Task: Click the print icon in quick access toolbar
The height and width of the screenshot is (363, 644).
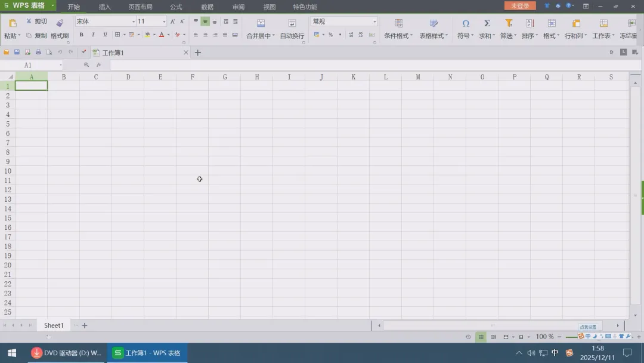Action: [x=38, y=52]
